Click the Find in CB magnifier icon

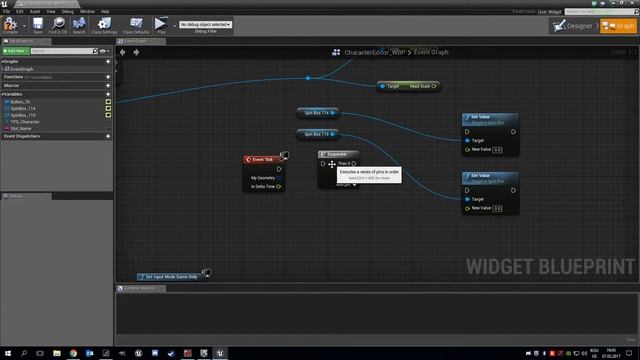point(58,25)
